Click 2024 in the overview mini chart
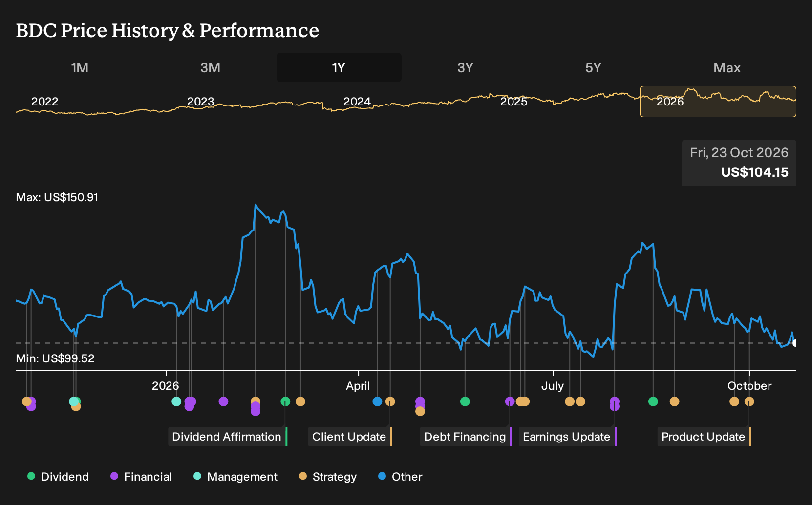The height and width of the screenshot is (505, 812). [357, 102]
